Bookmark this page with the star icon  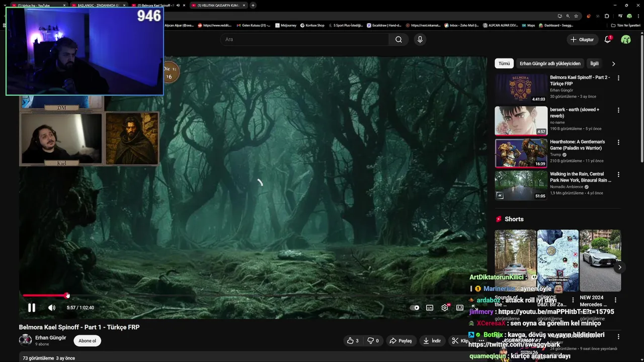tap(576, 16)
